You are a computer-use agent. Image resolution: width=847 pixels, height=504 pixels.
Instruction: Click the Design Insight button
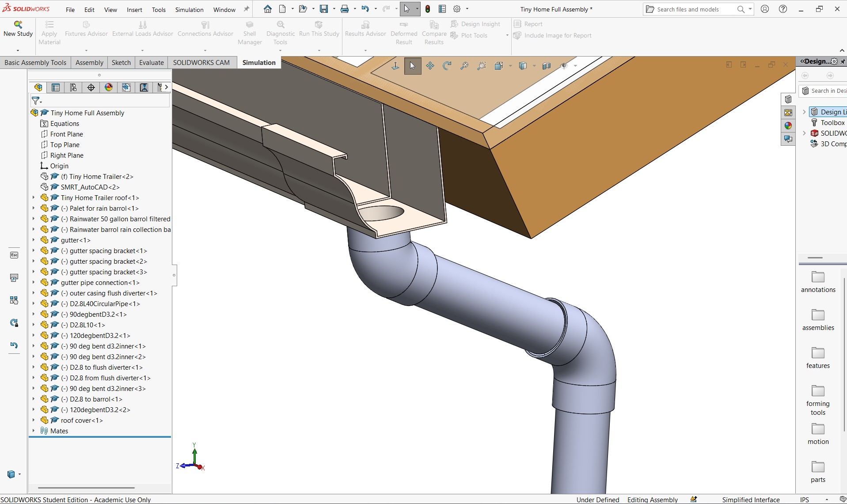pyautogui.click(x=475, y=24)
